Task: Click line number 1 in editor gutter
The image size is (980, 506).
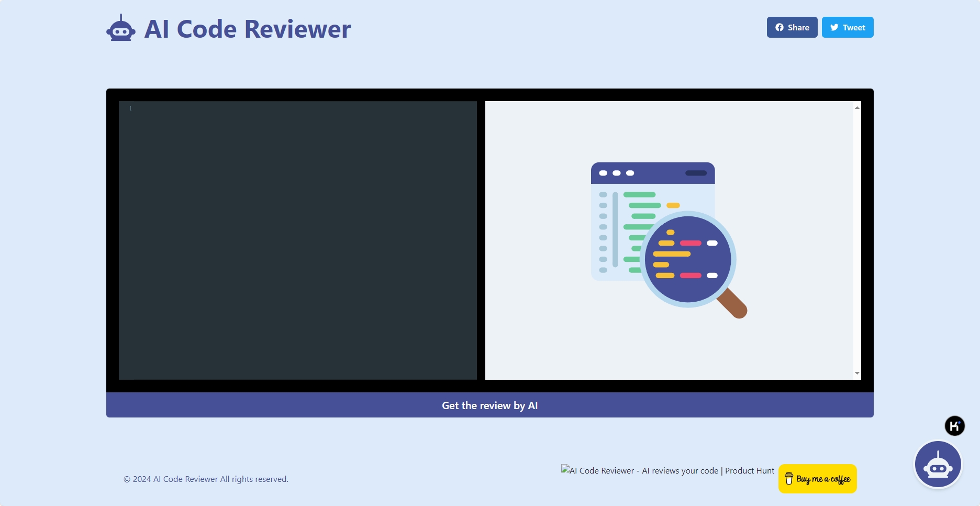Action: pos(130,108)
